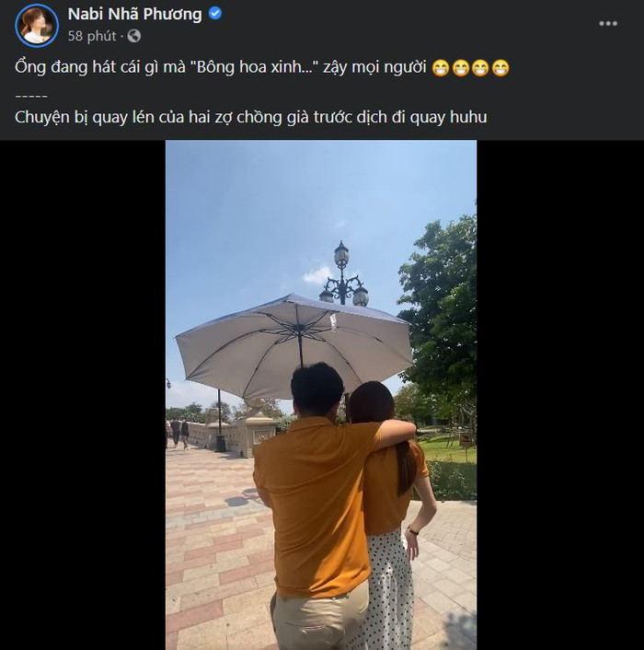Play the video of couple under umbrella
The image size is (644, 650).
[x=321, y=395]
